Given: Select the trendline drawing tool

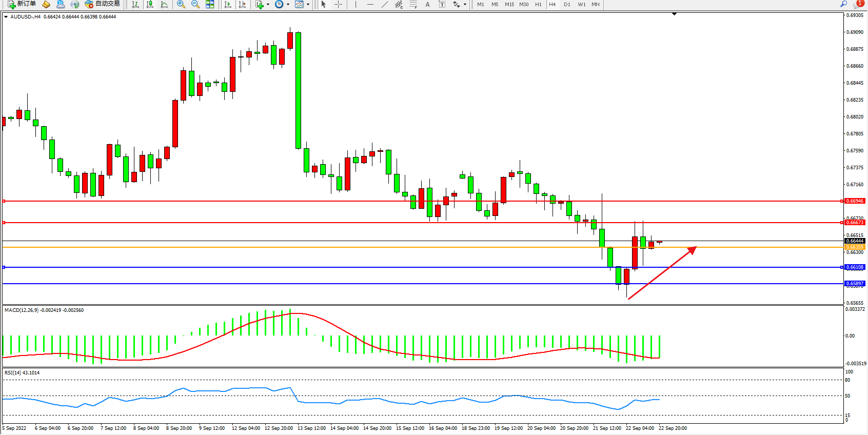Looking at the screenshot, I should pyautogui.click(x=385, y=4).
